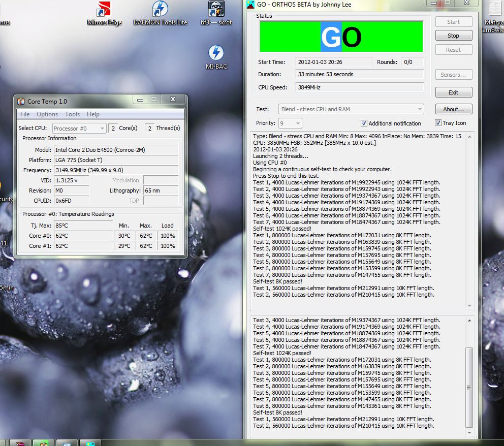Click the Core #0 minimum temperature 30°C

pyautogui.click(x=124, y=236)
